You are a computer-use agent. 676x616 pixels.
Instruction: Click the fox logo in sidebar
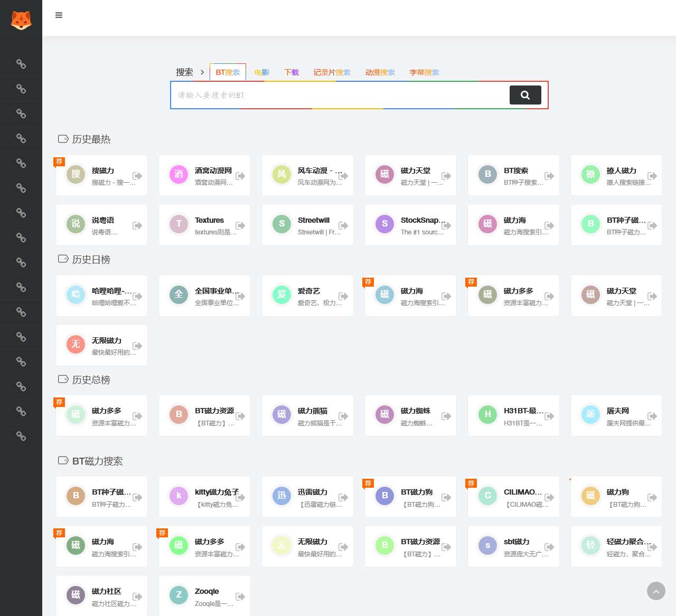[21, 20]
